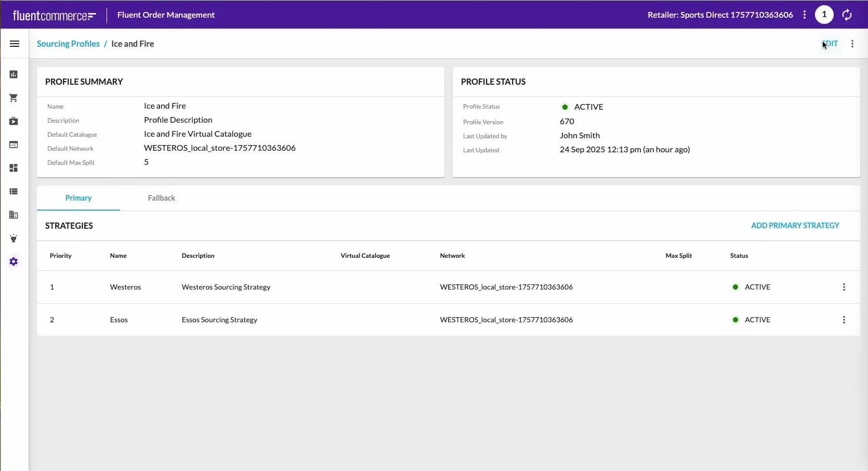The image size is (868, 471).
Task: Open the bar chart insights sidebar icon
Action: 14,74
